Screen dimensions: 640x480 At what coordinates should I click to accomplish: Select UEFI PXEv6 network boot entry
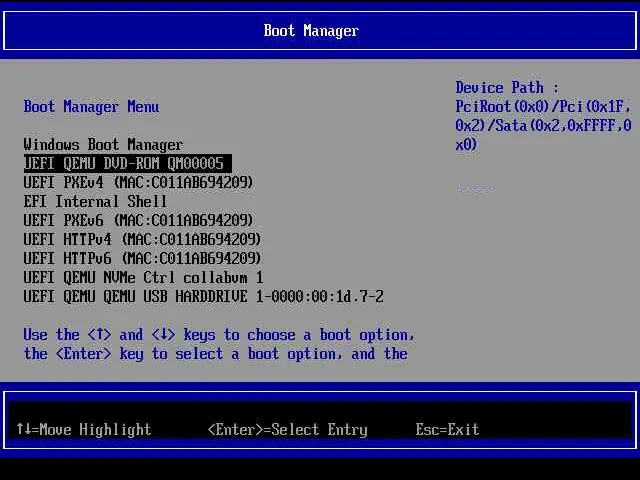[x=138, y=220]
